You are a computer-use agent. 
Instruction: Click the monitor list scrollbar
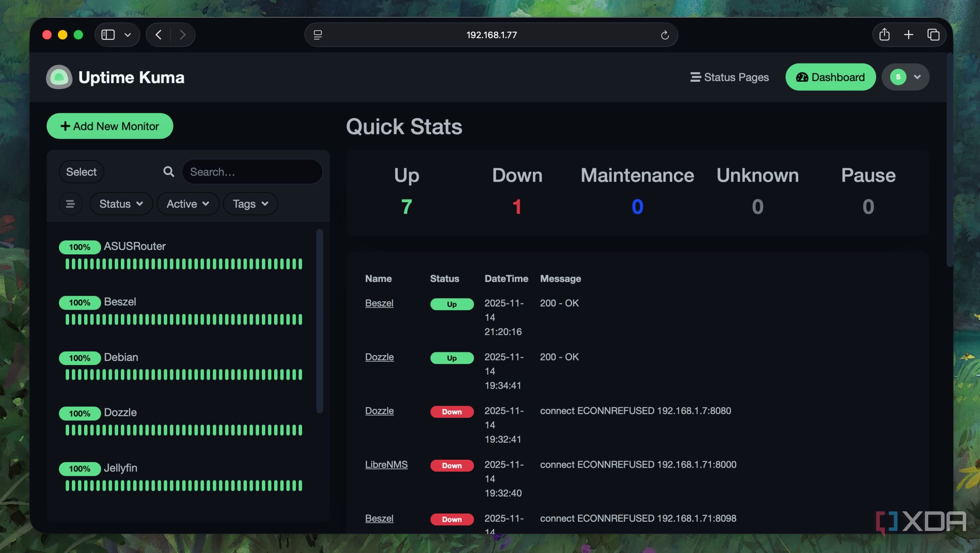point(320,321)
